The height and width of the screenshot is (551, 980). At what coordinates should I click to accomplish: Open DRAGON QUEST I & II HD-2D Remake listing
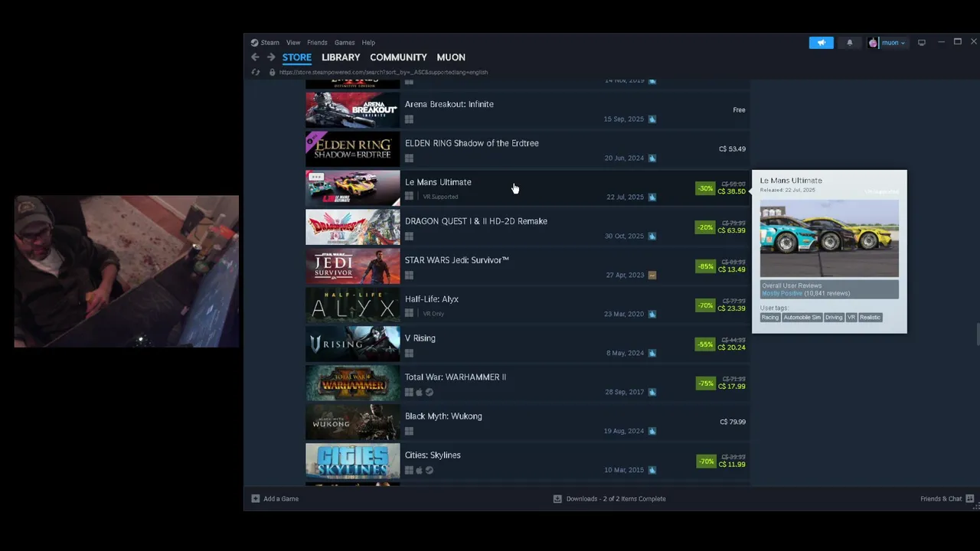(x=527, y=227)
